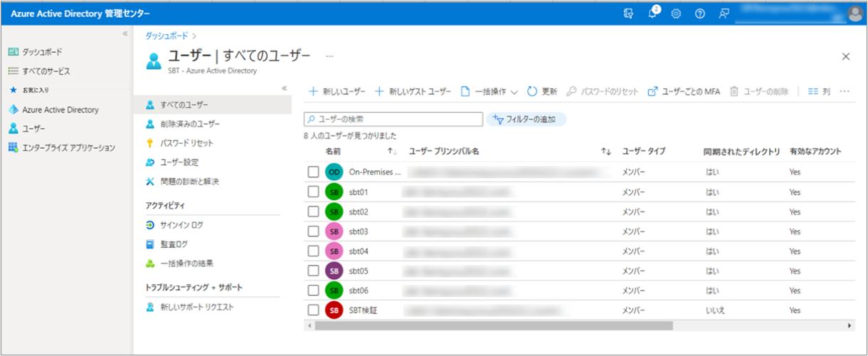Open ユーザーごとの MFA link
This screenshot has width=868, height=356.
(x=684, y=92)
